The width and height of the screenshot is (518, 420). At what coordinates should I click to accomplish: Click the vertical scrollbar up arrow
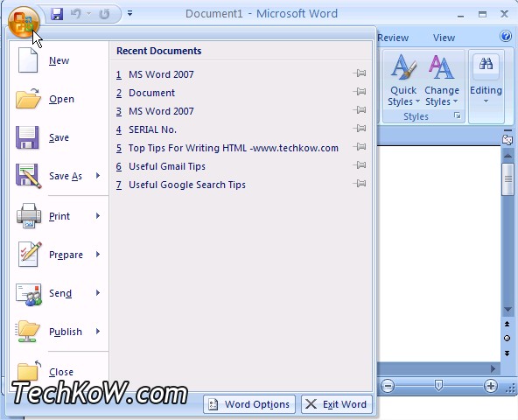507,155
